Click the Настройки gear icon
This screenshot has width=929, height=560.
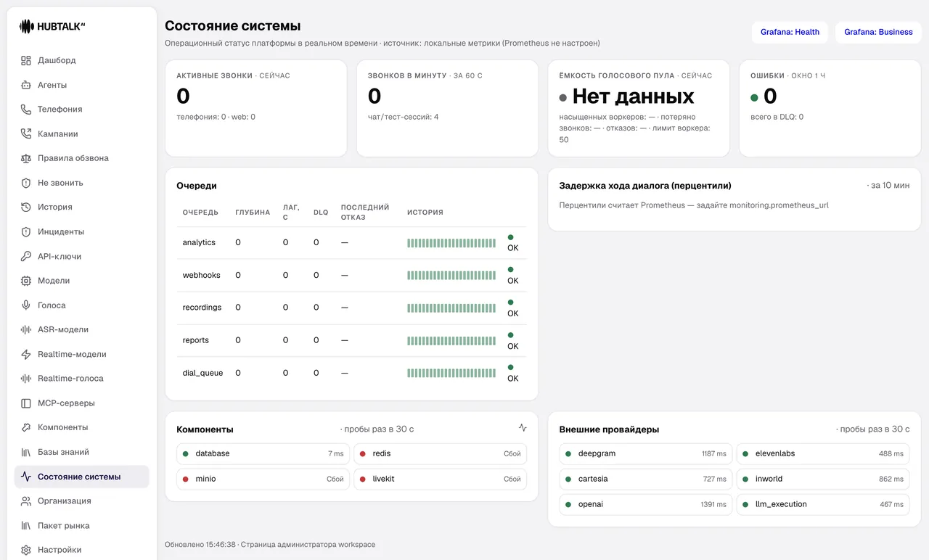pyautogui.click(x=26, y=550)
